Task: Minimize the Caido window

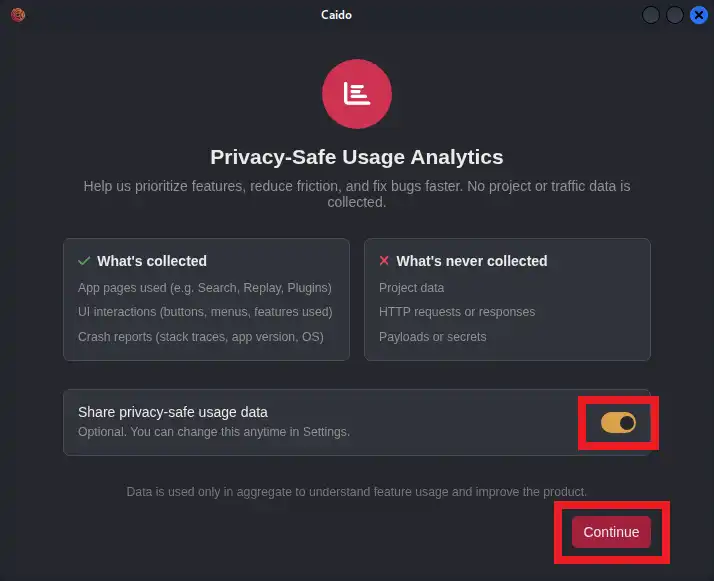Action: pyautogui.click(x=652, y=15)
